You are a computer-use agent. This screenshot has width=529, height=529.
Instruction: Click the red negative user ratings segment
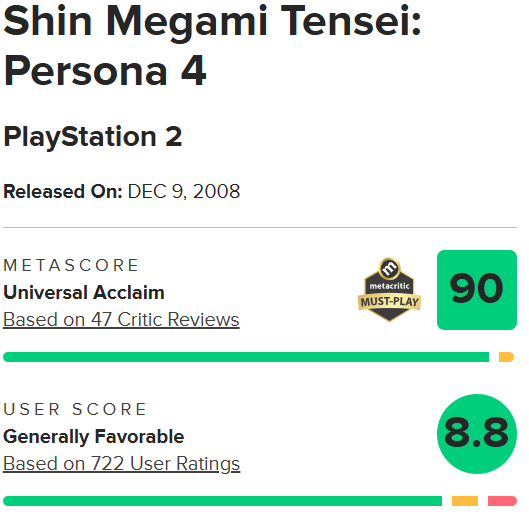(x=502, y=501)
